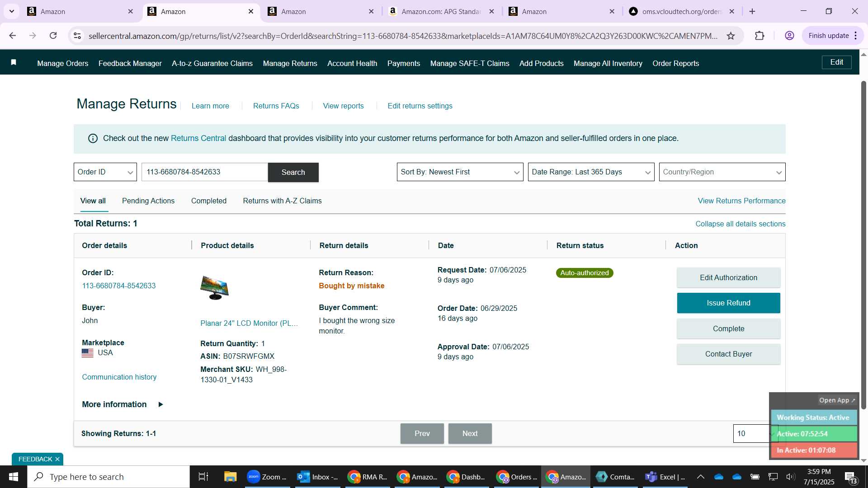868x488 pixels.
Task: Open File Explorer from the taskbar
Action: point(230,477)
